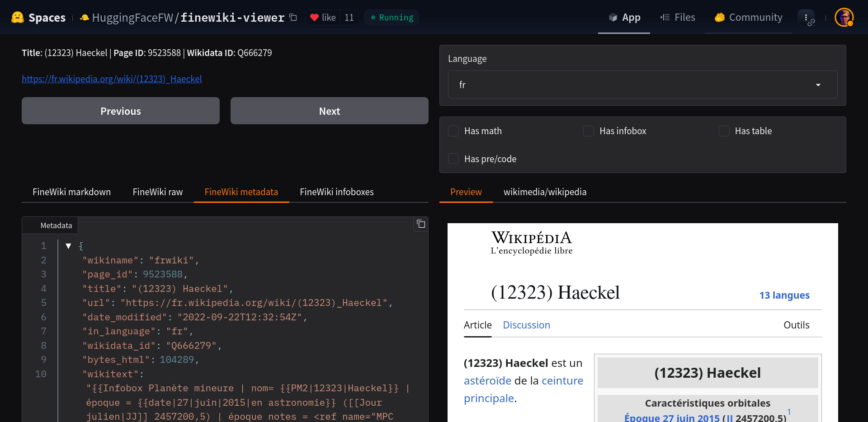Click the Wikipédia logo in preview

[x=532, y=243]
